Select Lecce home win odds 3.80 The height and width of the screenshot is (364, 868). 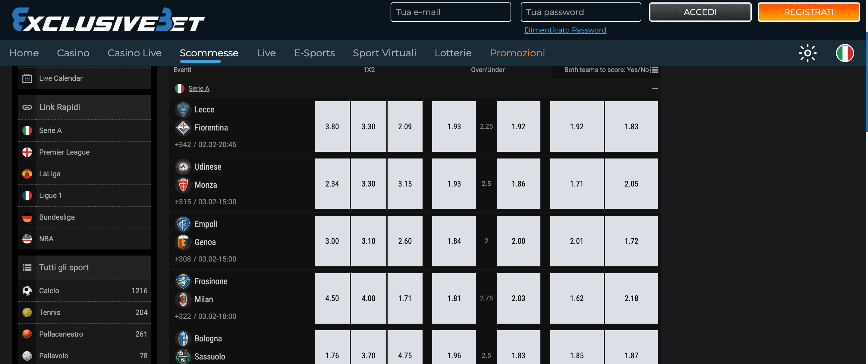pos(332,127)
